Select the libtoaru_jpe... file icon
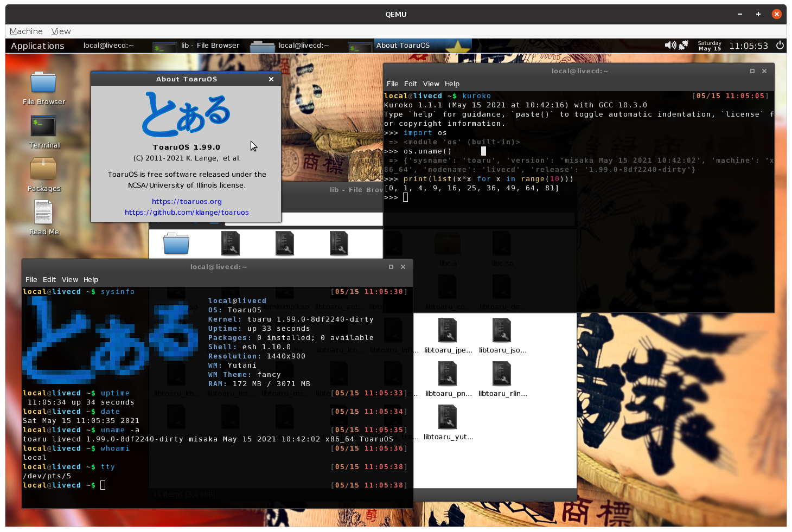 [x=448, y=330]
